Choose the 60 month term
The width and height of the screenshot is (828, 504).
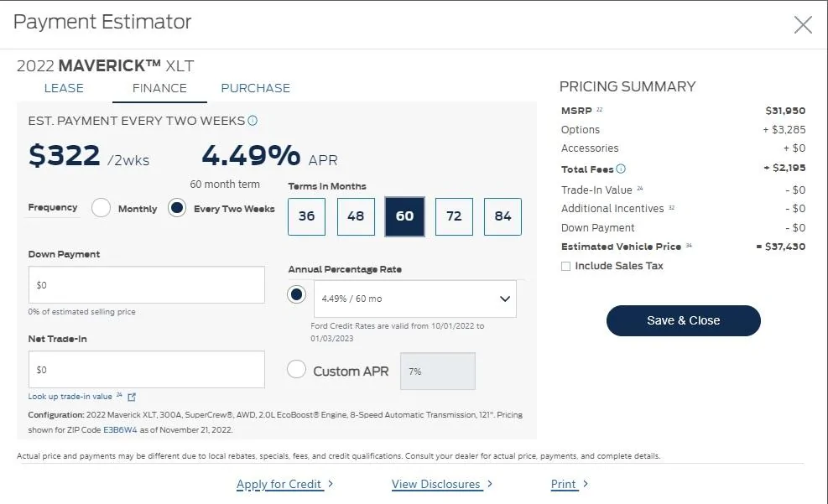click(404, 216)
